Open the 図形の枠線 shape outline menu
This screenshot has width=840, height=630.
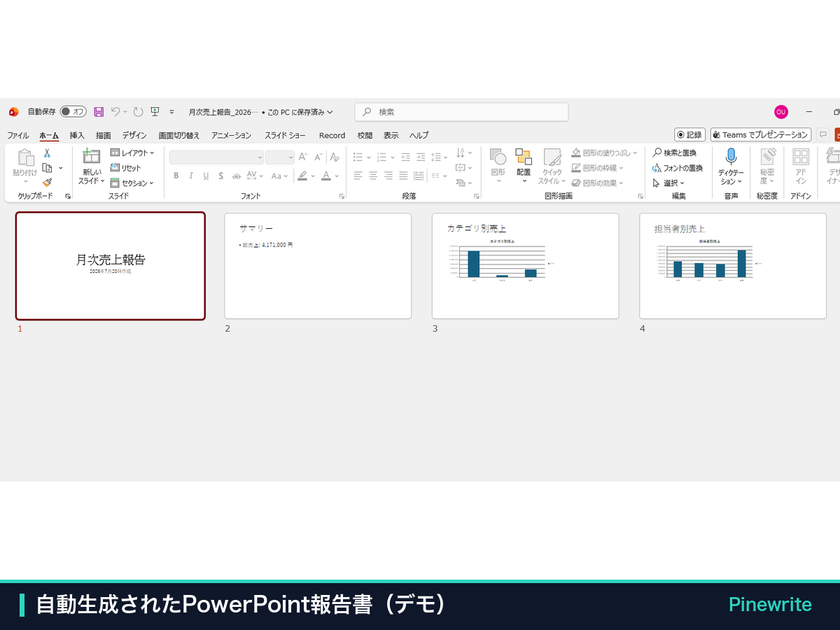(x=597, y=168)
